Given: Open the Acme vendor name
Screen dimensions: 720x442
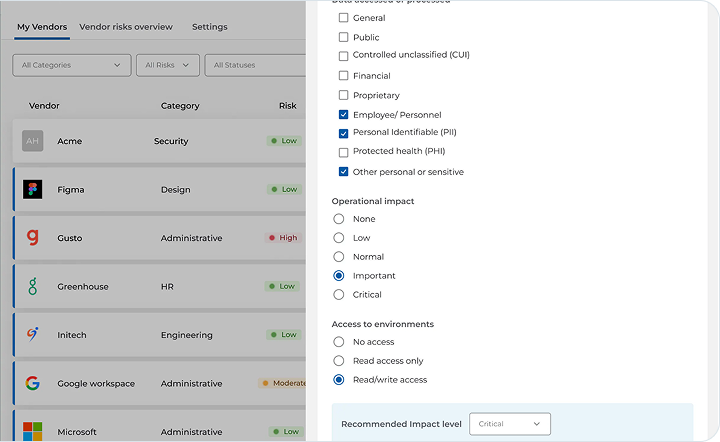Looking at the screenshot, I should [x=69, y=141].
